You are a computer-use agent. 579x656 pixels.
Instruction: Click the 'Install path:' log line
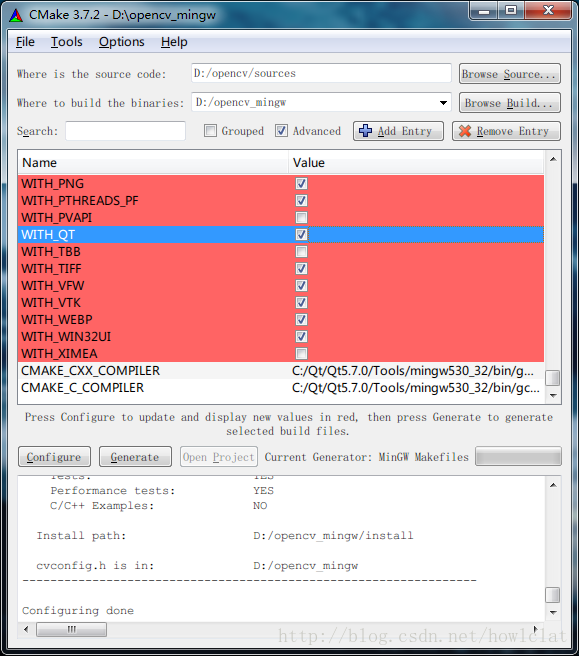[x=225, y=536]
